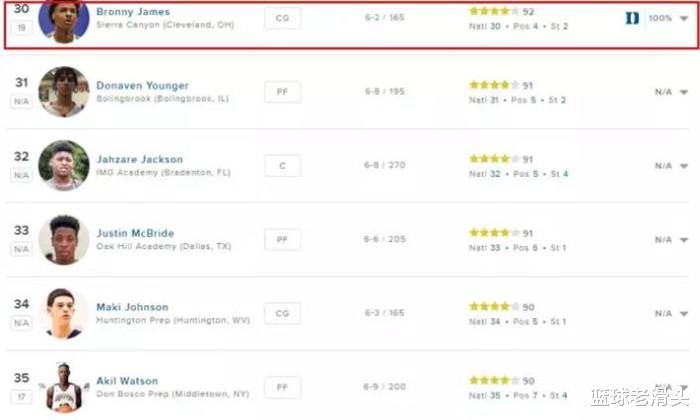
Task: Open Justin McBride's profile link
Action: click(135, 233)
